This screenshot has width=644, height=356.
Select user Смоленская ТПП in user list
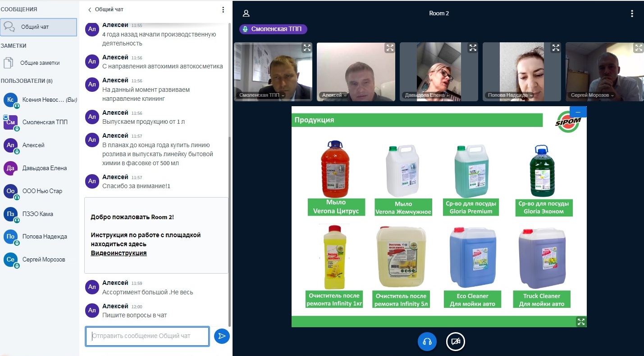click(x=40, y=122)
